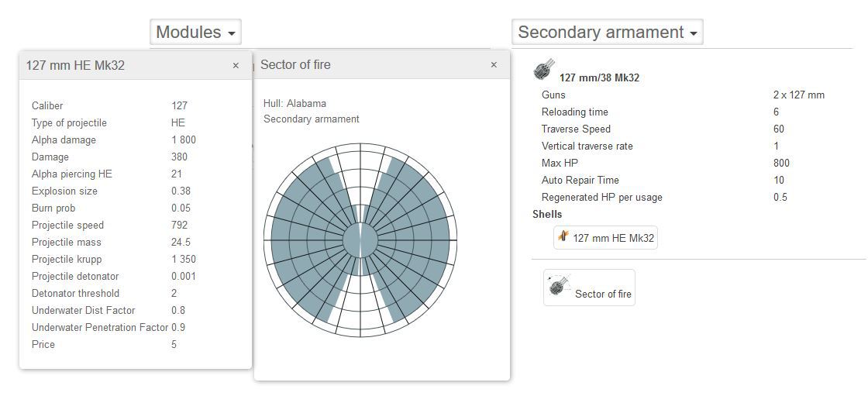Click the Shells section heading
Image resolution: width=868 pixels, height=403 pixels.
547,215
